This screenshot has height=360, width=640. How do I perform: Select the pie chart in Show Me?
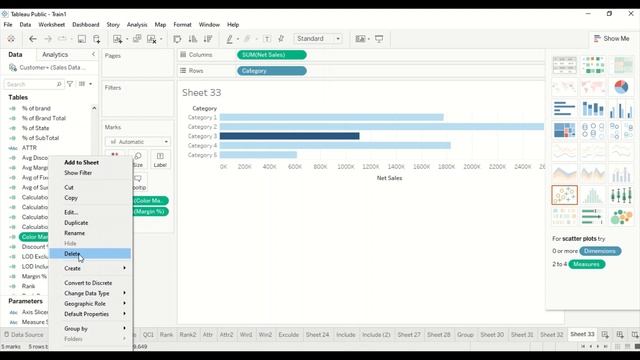(x=621, y=87)
